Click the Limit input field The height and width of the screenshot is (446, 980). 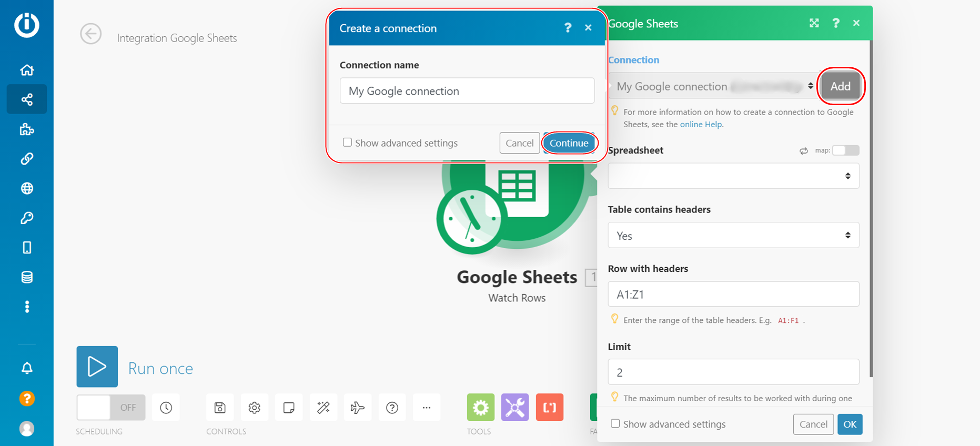(x=733, y=372)
